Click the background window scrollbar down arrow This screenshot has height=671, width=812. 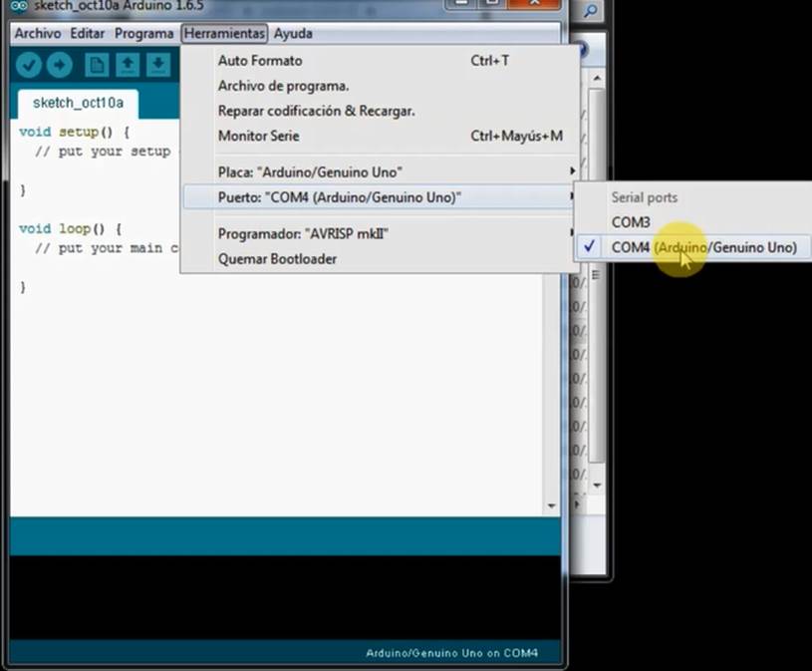pos(597,486)
